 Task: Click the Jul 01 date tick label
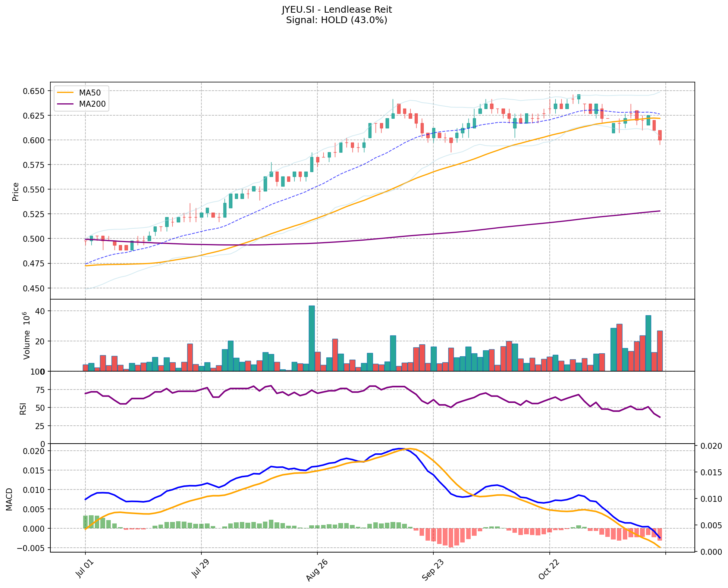coord(85,569)
